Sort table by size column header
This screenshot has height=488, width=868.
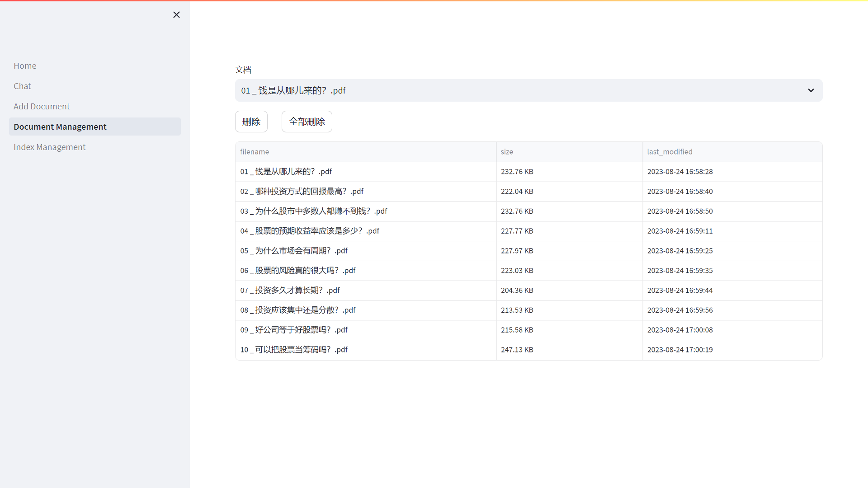point(507,152)
